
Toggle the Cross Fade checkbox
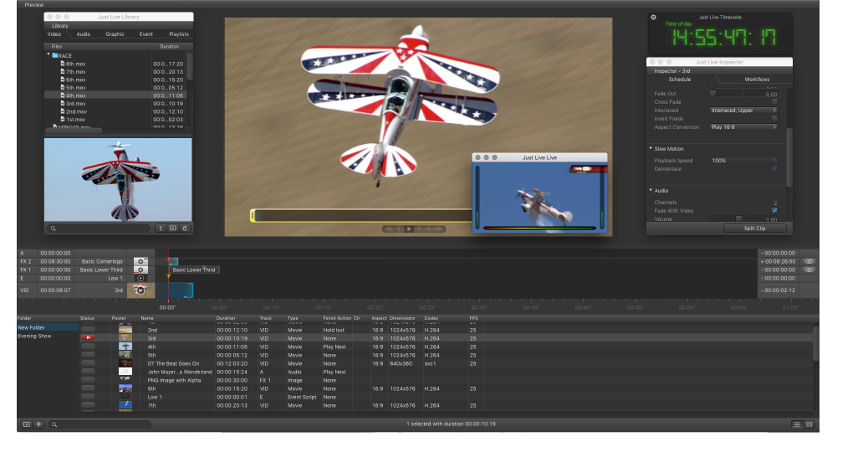point(774,102)
